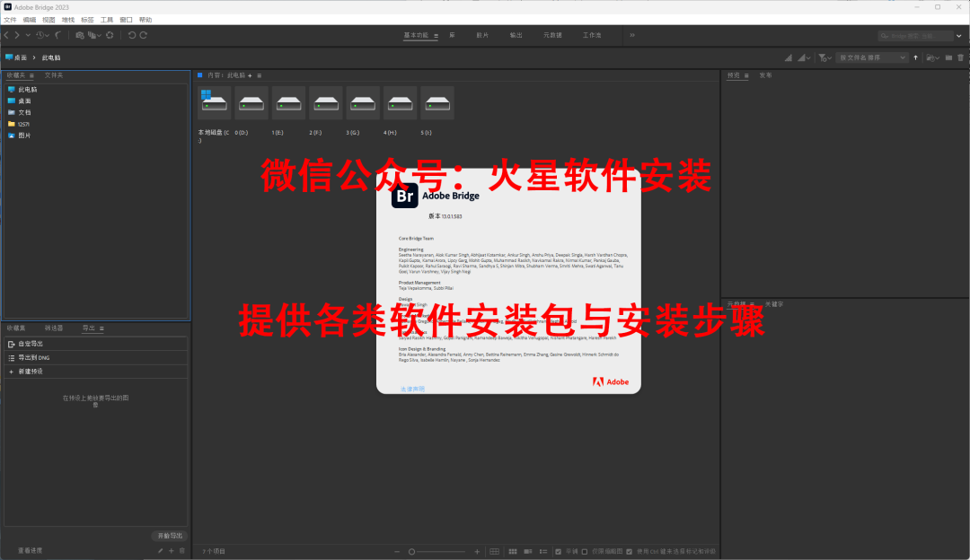Click the get photos from camera icon
This screenshot has height=560, width=970.
coord(80,35)
